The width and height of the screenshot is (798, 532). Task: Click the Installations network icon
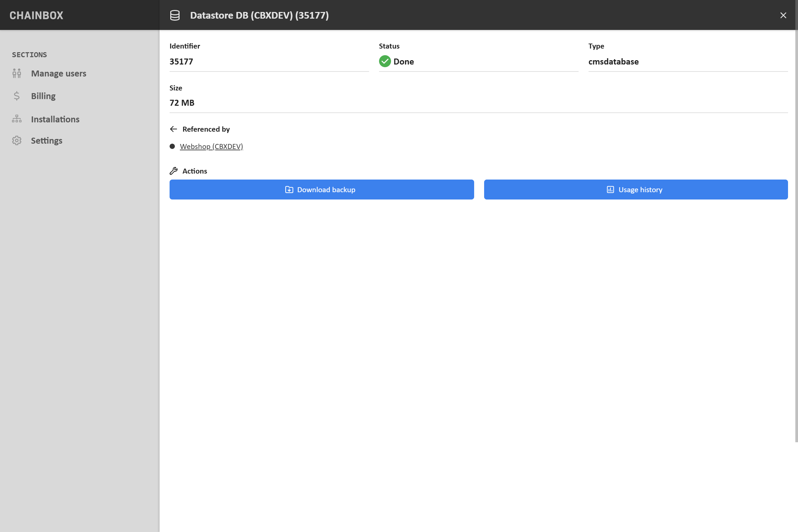point(17,119)
